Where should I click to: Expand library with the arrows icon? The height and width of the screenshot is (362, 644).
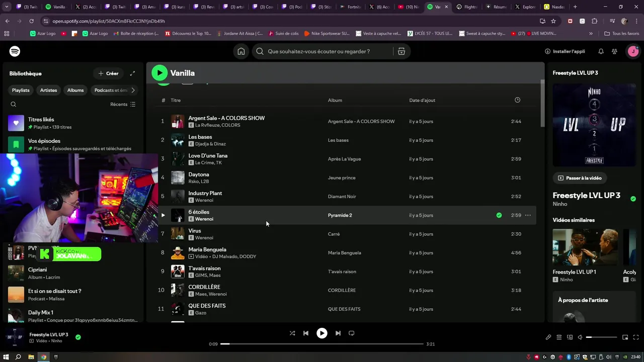coord(132,73)
